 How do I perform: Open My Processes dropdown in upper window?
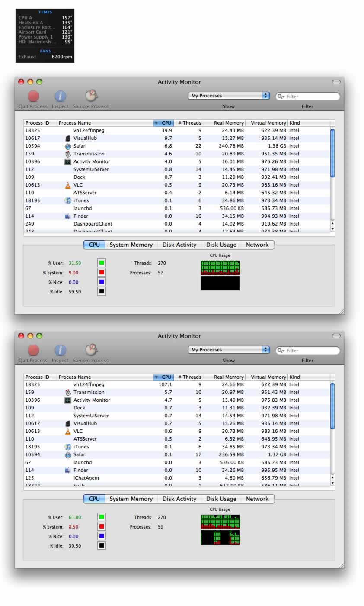coord(229,96)
